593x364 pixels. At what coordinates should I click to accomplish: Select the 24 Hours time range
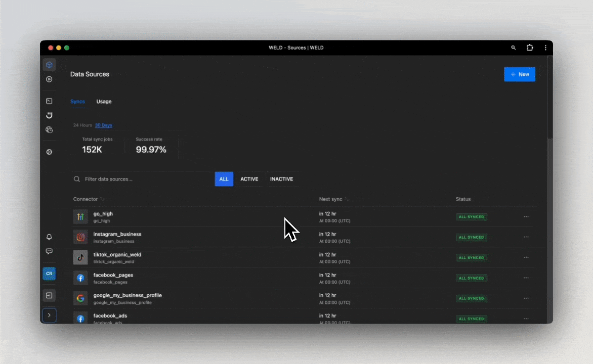[82, 125]
